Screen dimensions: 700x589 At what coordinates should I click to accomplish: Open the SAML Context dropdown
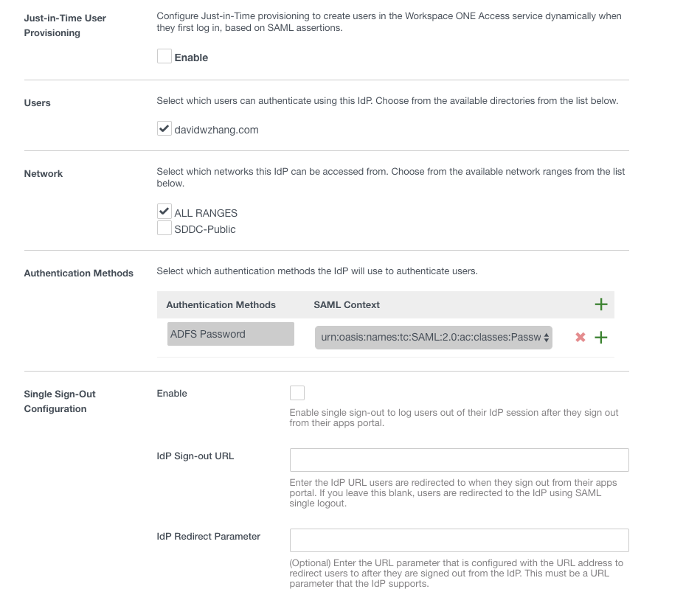click(433, 337)
